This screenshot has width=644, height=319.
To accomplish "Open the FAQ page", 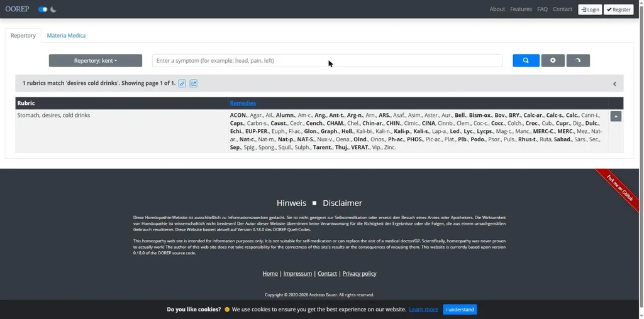I will 542,9.
